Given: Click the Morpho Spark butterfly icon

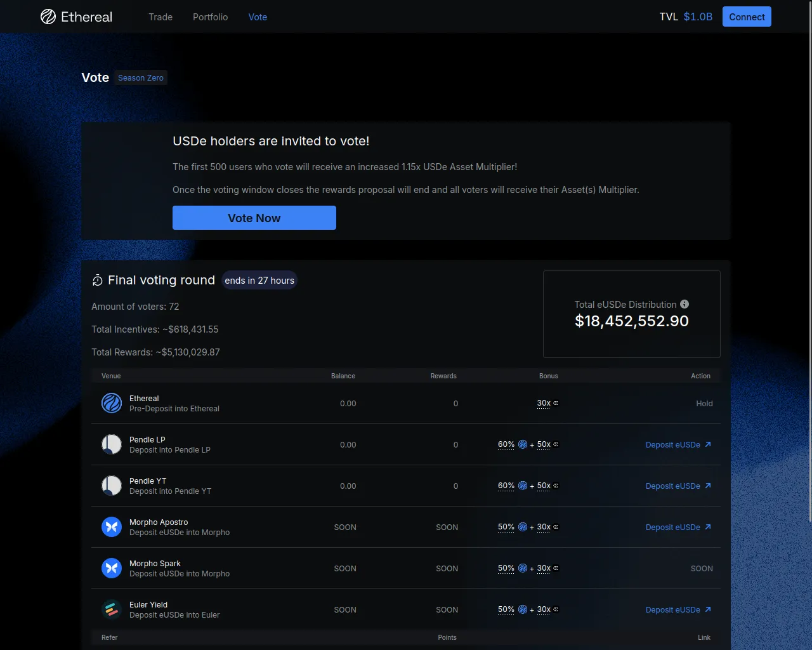Looking at the screenshot, I should [x=112, y=568].
